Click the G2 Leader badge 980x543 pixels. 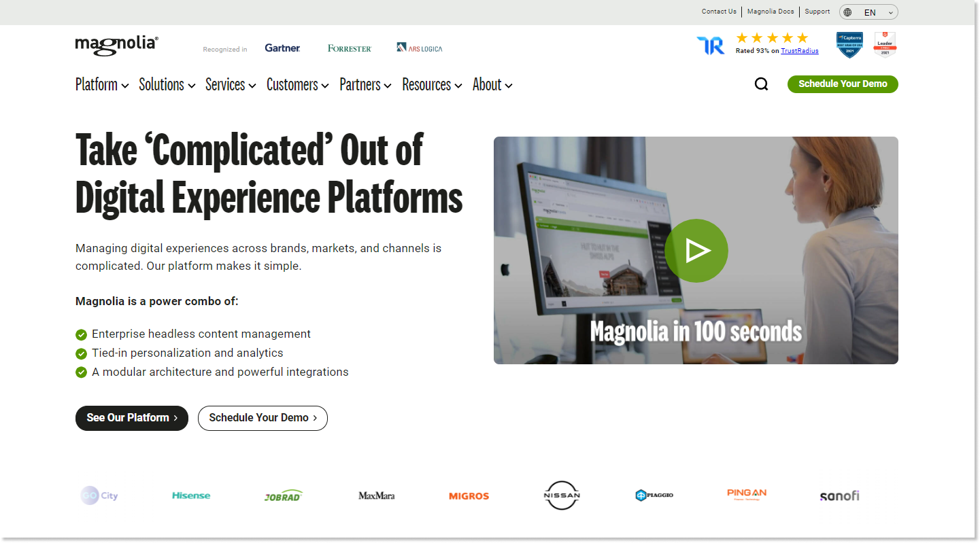[885, 45]
